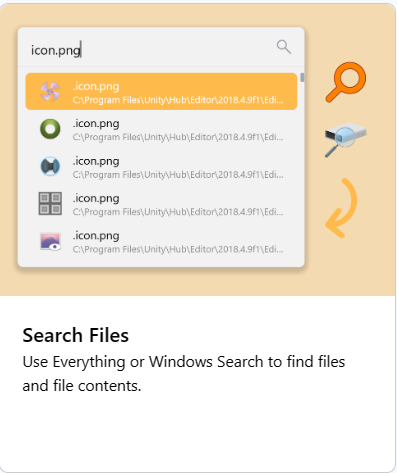This screenshot has height=473, width=397.
Task: Select the fourth .icon.png result row
Action: click(161, 204)
